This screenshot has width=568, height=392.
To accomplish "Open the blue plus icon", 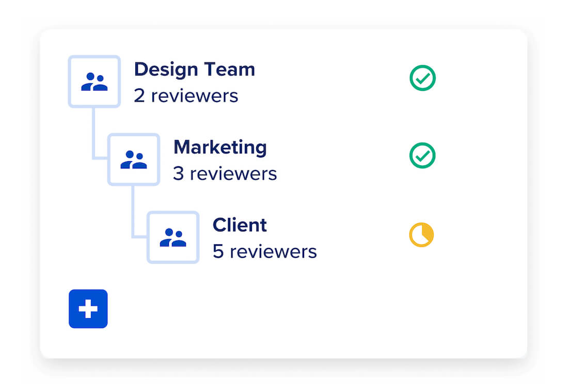I will coord(88,308).
